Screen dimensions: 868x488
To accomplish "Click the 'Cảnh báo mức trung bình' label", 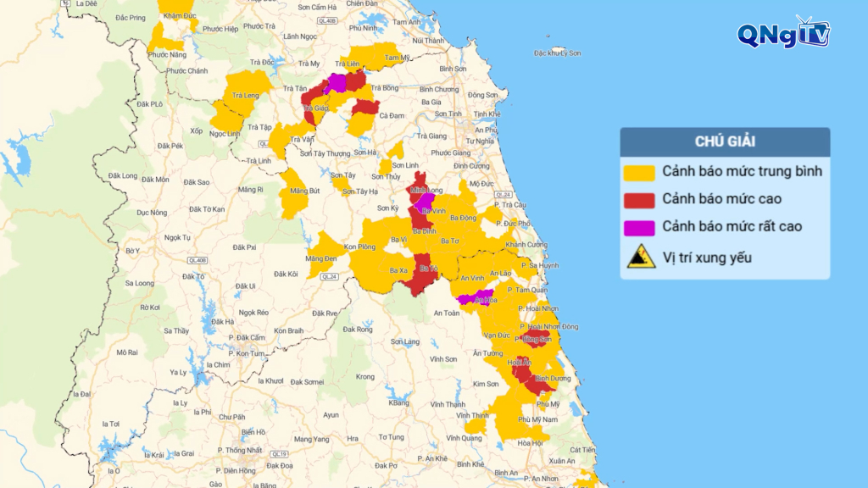I will [742, 172].
